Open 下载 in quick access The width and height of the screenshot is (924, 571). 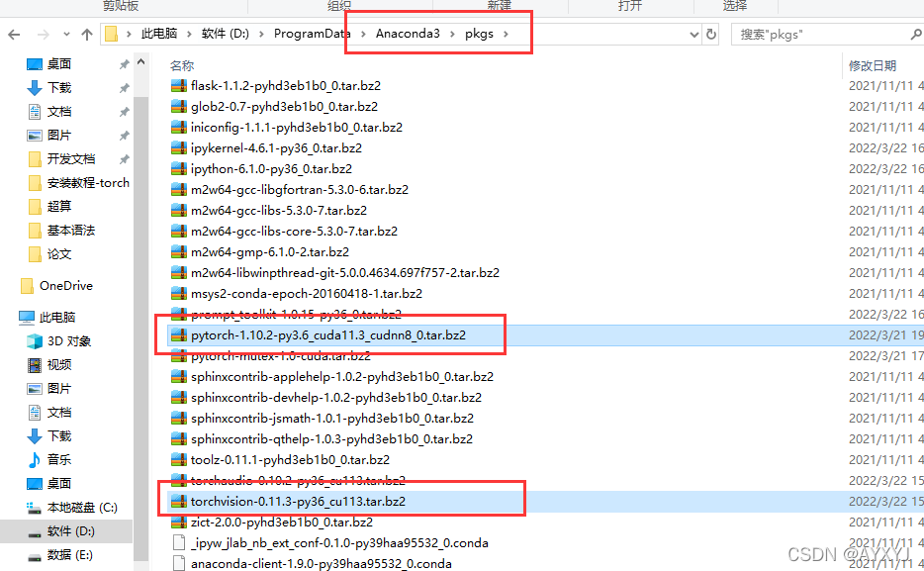click(x=59, y=88)
